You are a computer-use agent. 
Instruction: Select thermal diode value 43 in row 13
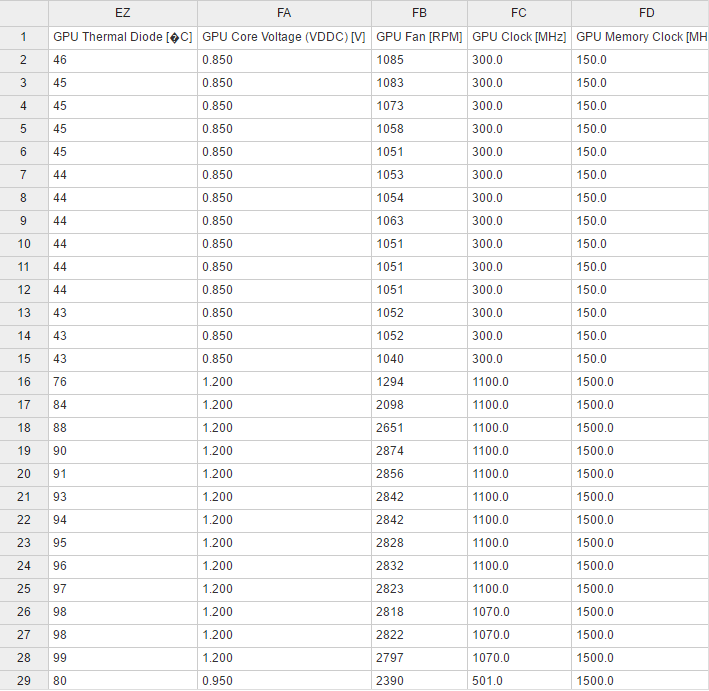pyautogui.click(x=123, y=313)
